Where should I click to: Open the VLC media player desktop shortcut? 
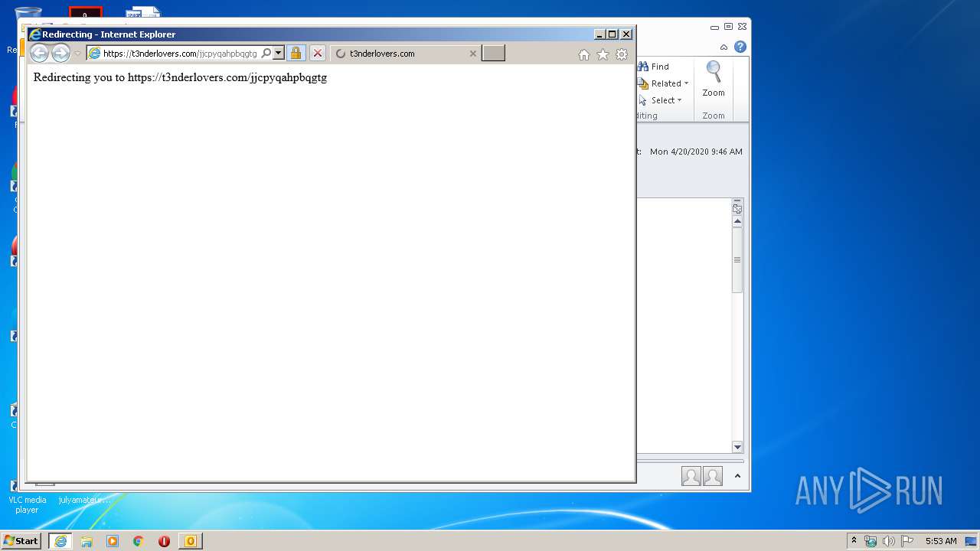tap(27, 496)
